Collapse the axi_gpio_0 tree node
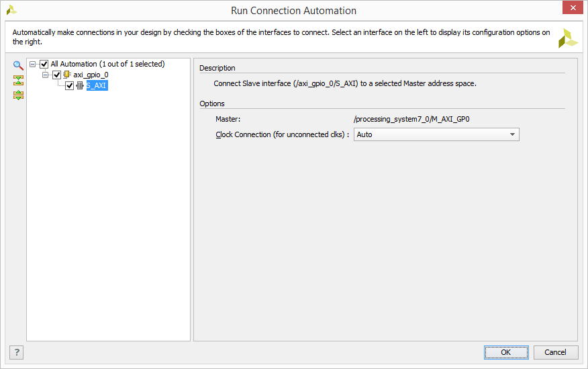588x369 pixels. pyautogui.click(x=46, y=75)
